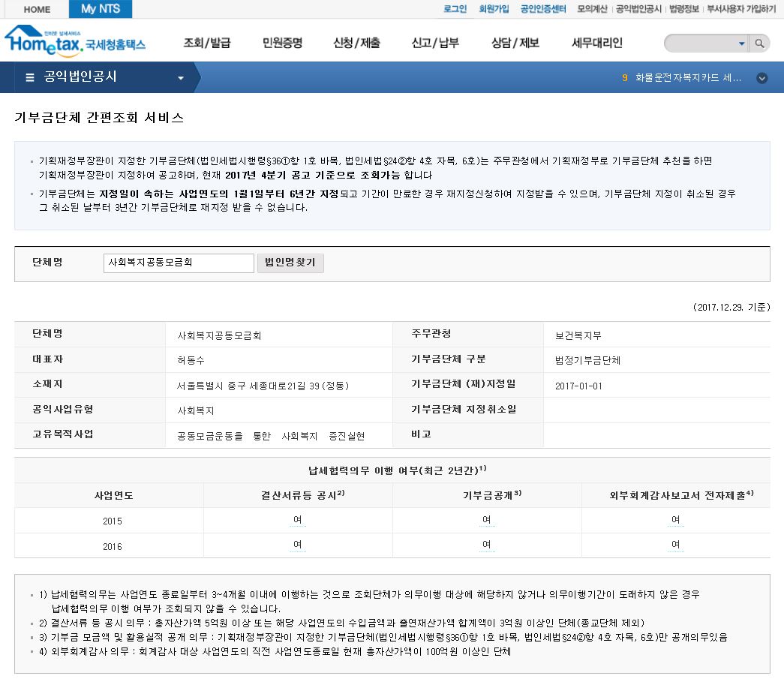Open the 화물운전자복지카드 notice link
This screenshot has width=784, height=682.
pyautogui.click(x=688, y=77)
